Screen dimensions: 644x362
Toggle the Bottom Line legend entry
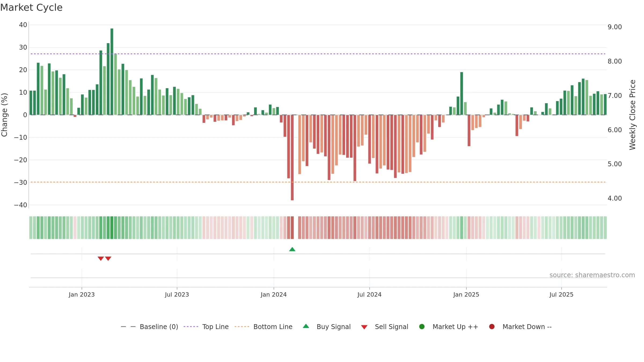tap(264, 327)
